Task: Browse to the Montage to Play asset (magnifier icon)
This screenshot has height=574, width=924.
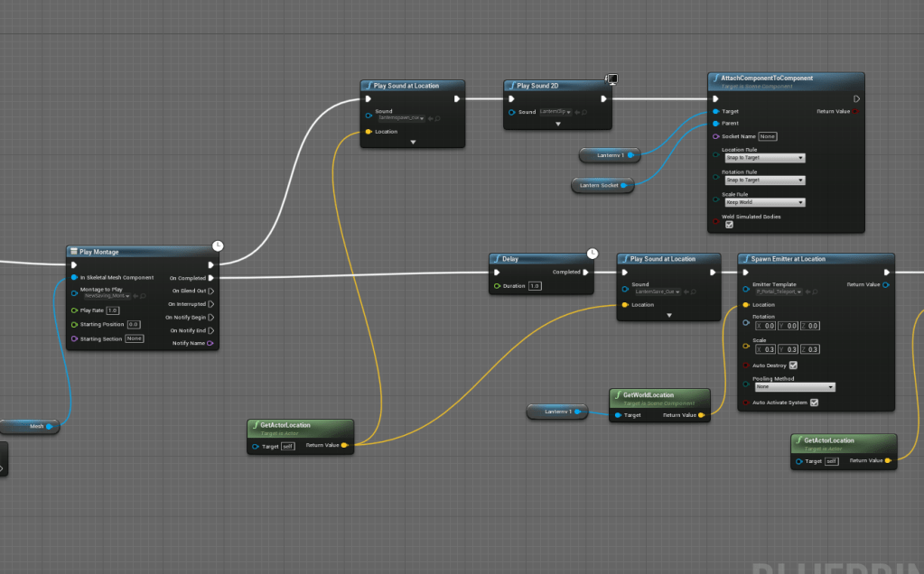Action: 142,295
